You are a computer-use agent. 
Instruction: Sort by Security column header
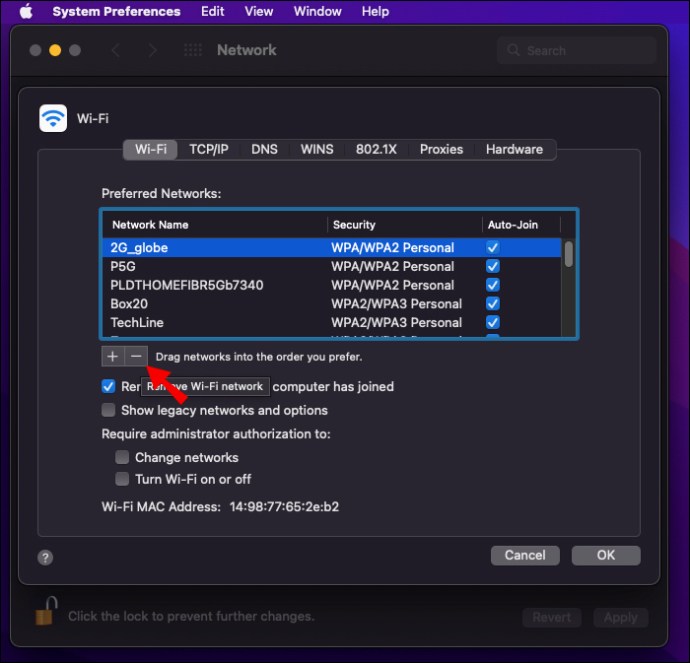click(x=405, y=225)
